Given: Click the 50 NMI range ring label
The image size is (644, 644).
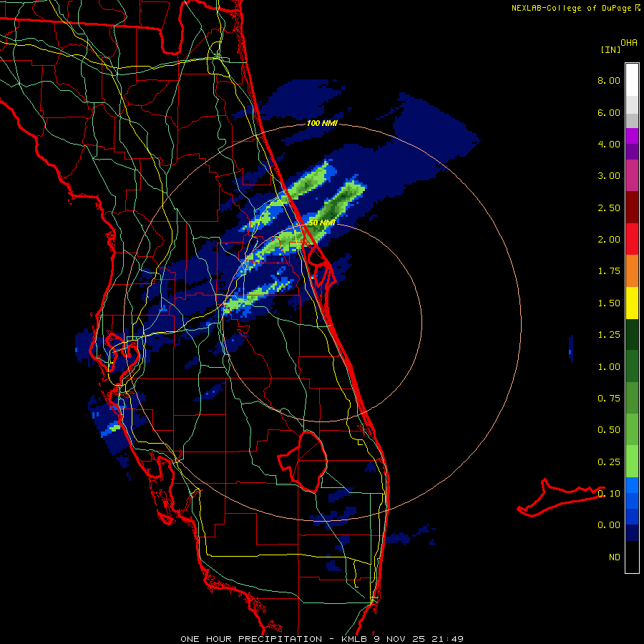Looking at the screenshot, I should tap(322, 223).
